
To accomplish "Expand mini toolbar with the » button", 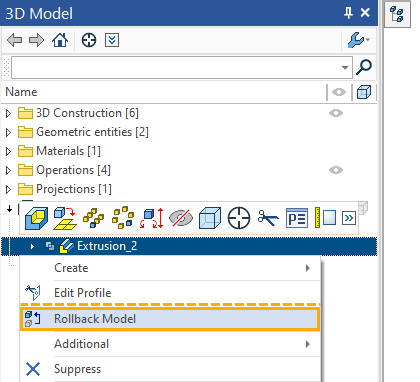I will pyautogui.click(x=349, y=219).
